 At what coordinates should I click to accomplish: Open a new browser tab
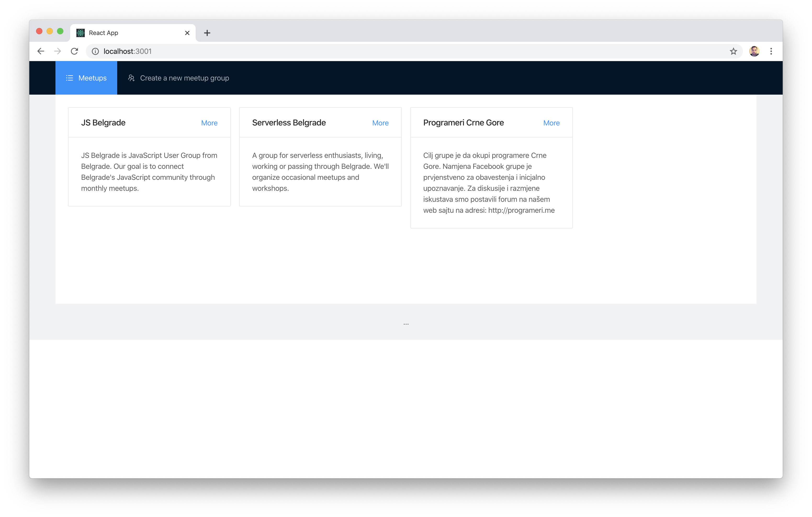[207, 33]
